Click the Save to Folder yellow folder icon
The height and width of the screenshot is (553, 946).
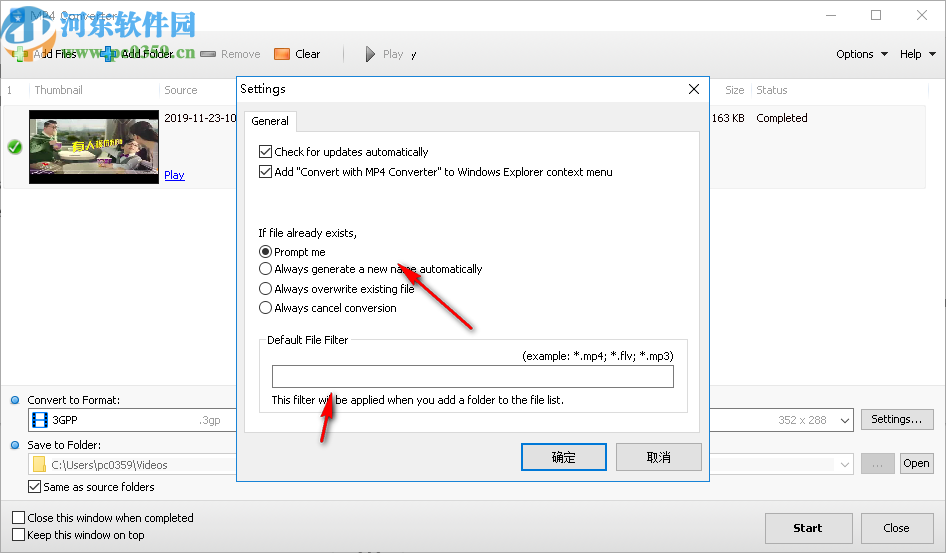click(39, 464)
